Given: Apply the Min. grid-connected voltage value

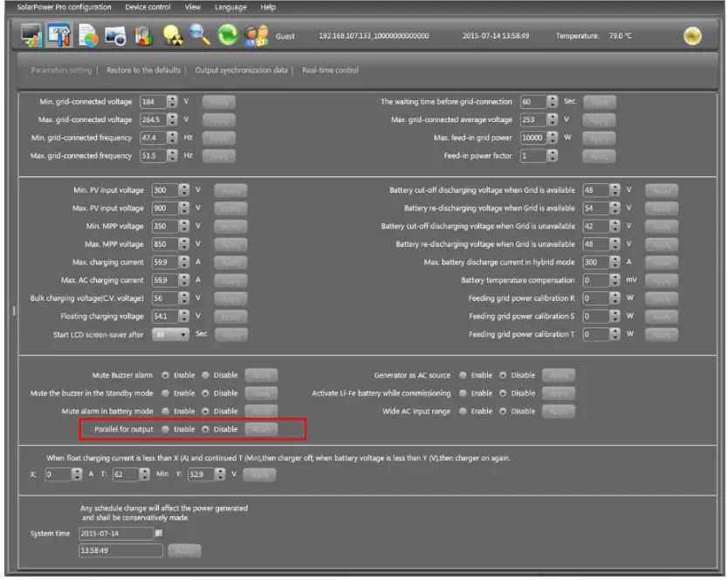Looking at the screenshot, I should pos(219,102).
